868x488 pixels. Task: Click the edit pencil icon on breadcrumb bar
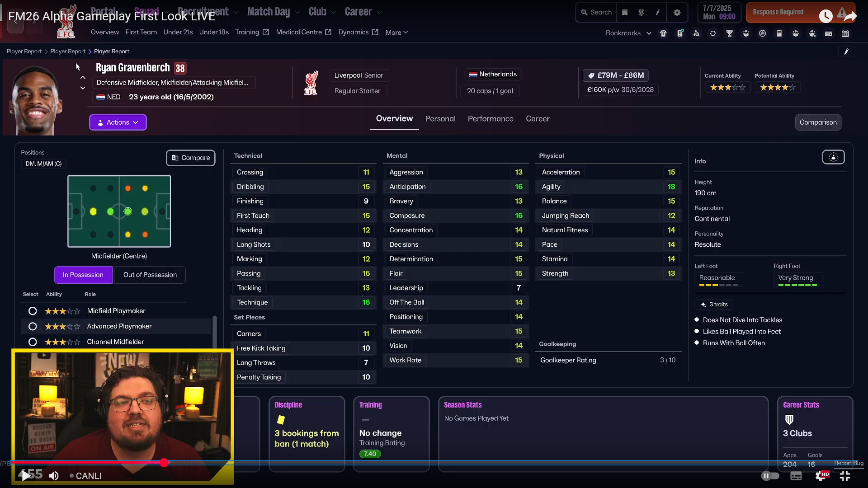[846, 52]
